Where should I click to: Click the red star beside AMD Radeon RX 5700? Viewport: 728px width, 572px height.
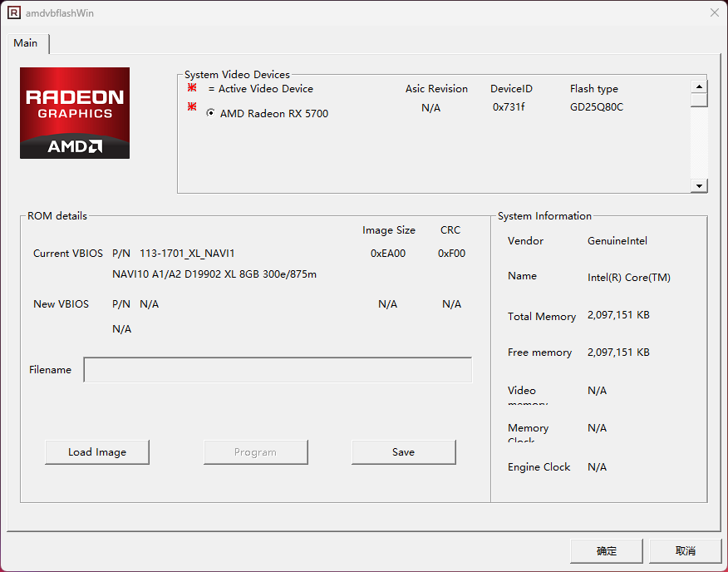pyautogui.click(x=192, y=107)
